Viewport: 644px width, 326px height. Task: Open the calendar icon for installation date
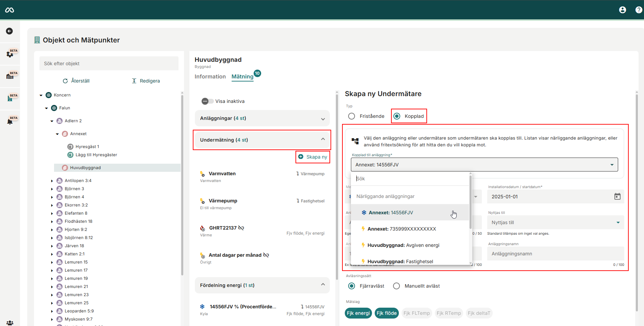pos(617,197)
